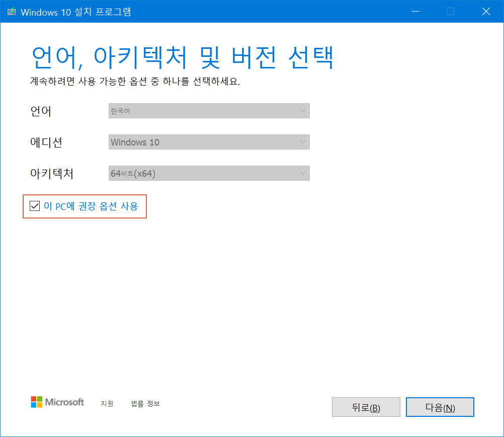Open the 언어 dropdown showing 한국어
This screenshot has width=504, height=437.
coord(209,111)
